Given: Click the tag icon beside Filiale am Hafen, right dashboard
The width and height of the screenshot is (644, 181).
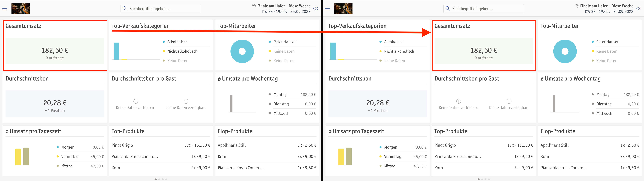Looking at the screenshot, I should pyautogui.click(x=576, y=6).
